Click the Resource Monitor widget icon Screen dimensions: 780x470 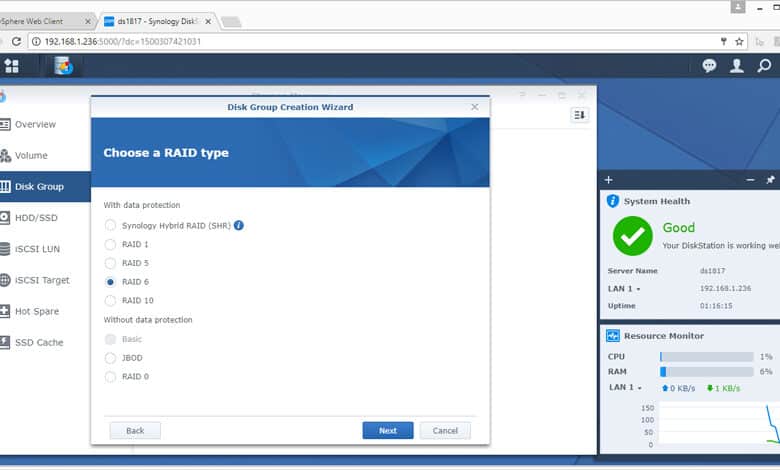pos(612,336)
